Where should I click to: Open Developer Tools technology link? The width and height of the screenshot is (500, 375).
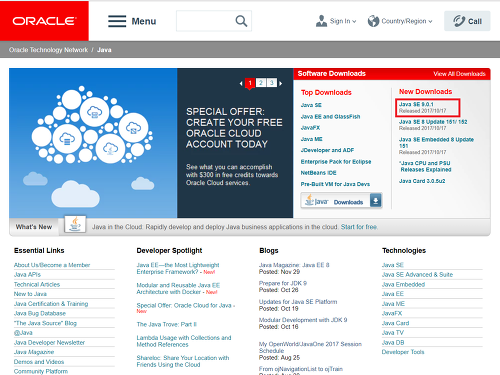click(x=403, y=352)
